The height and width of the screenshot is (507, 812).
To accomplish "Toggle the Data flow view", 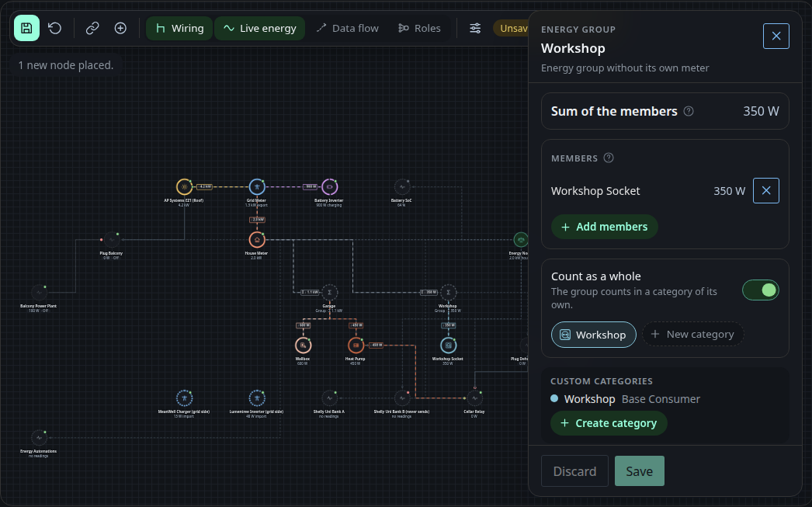I will point(348,28).
